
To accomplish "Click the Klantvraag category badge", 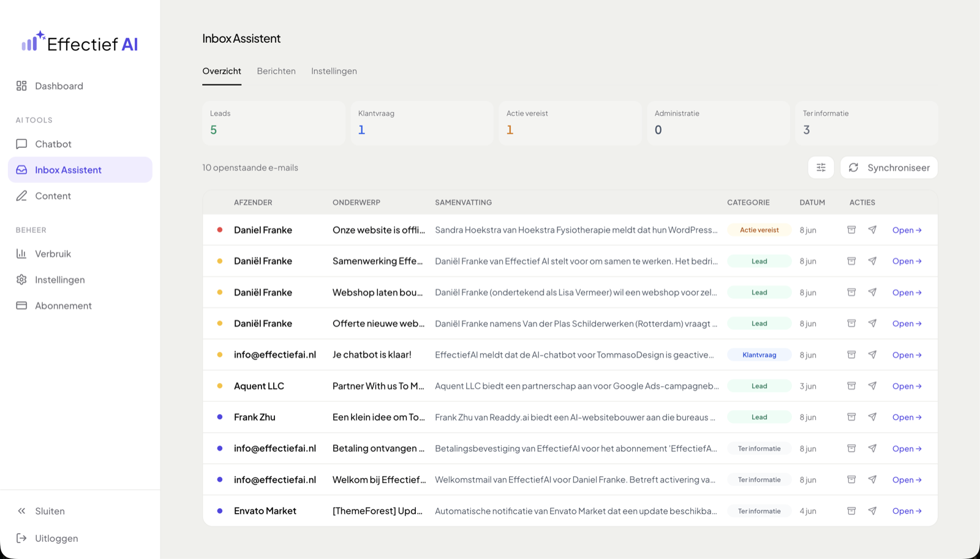I will [x=759, y=355].
